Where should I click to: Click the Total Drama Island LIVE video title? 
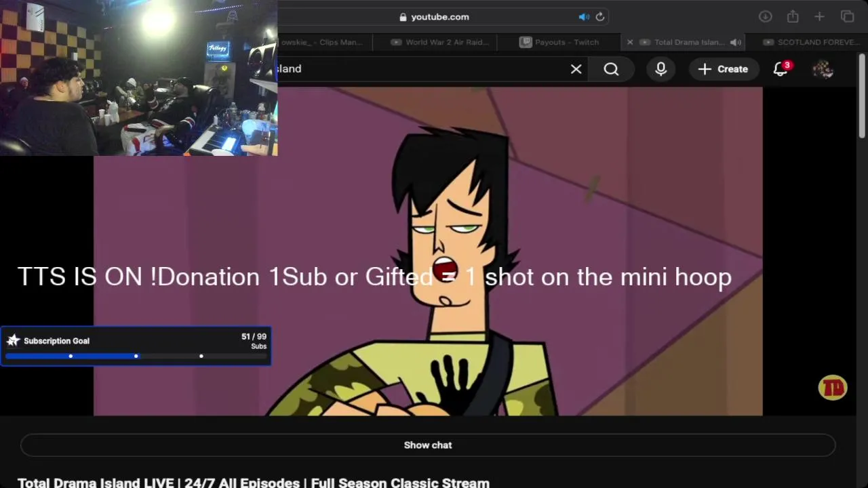click(254, 483)
